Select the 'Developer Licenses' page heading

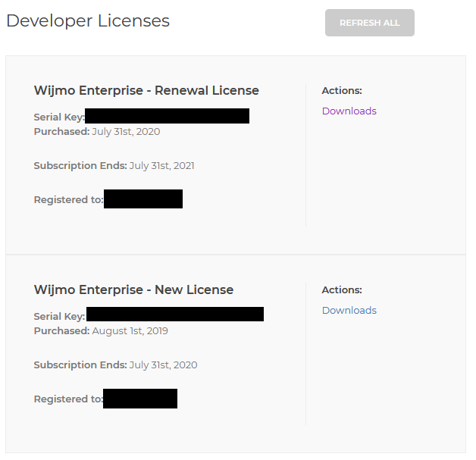tap(88, 21)
